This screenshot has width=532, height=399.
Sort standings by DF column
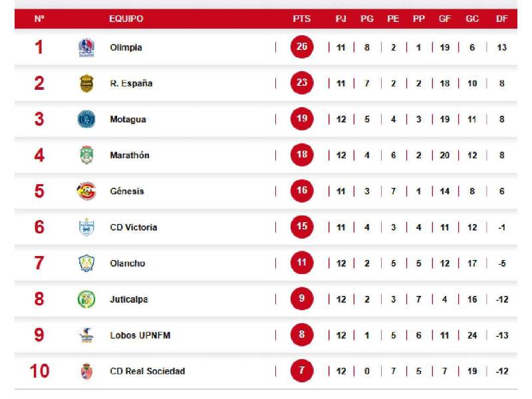click(x=502, y=19)
